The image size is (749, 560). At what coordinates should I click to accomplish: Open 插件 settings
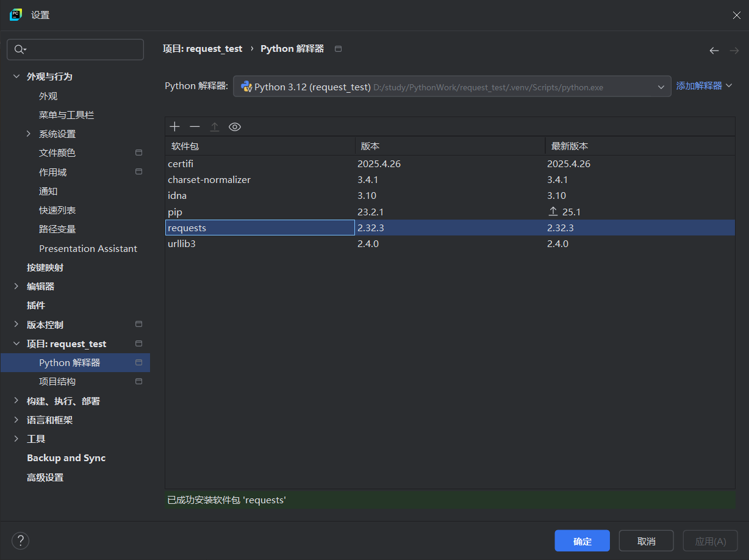pos(36,305)
